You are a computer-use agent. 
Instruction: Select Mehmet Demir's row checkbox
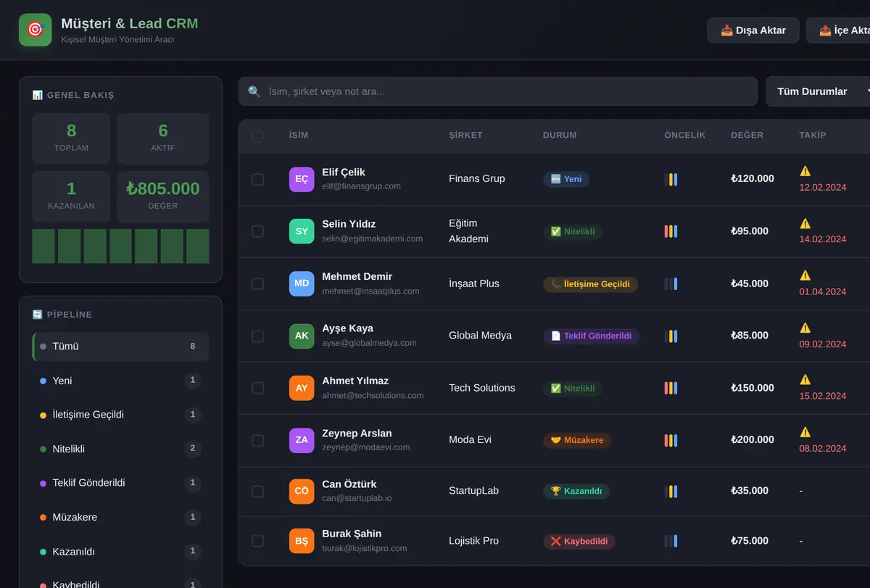[257, 283]
